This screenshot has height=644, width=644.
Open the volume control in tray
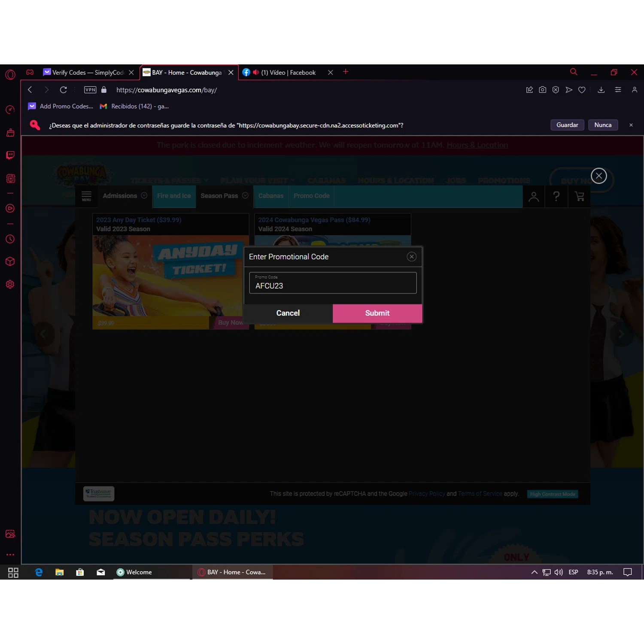coord(559,572)
